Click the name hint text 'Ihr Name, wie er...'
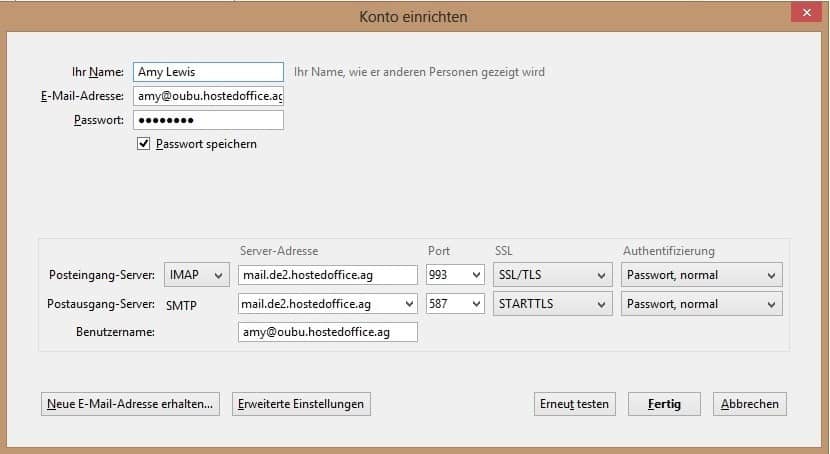Screen dimensions: 830x454 [x=419, y=72]
